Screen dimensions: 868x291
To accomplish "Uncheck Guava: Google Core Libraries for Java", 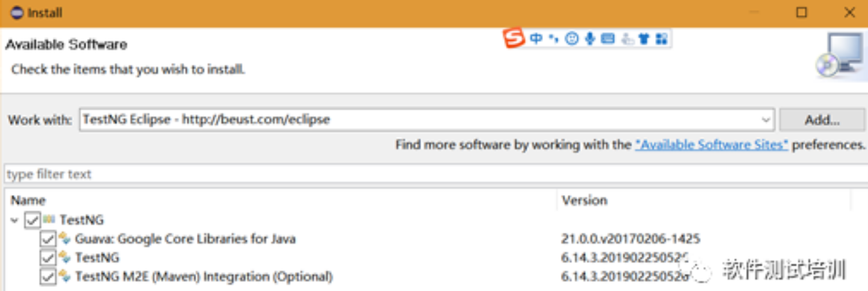I will click(48, 239).
